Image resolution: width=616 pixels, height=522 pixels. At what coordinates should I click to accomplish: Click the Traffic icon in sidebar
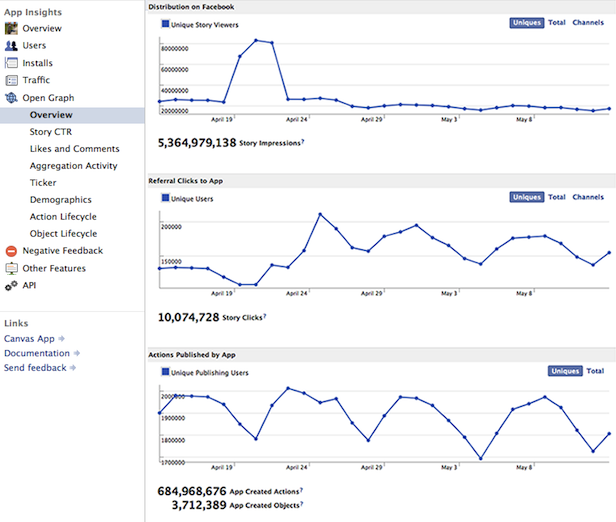pyautogui.click(x=12, y=80)
